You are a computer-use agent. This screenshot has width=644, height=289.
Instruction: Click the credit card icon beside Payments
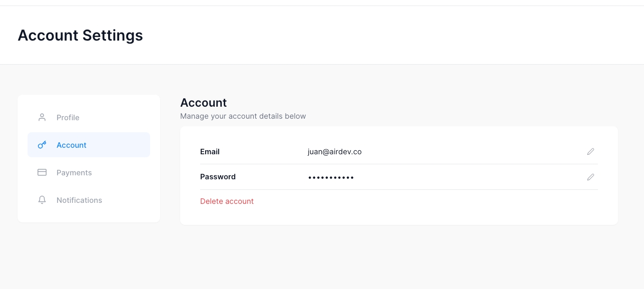coord(42,172)
